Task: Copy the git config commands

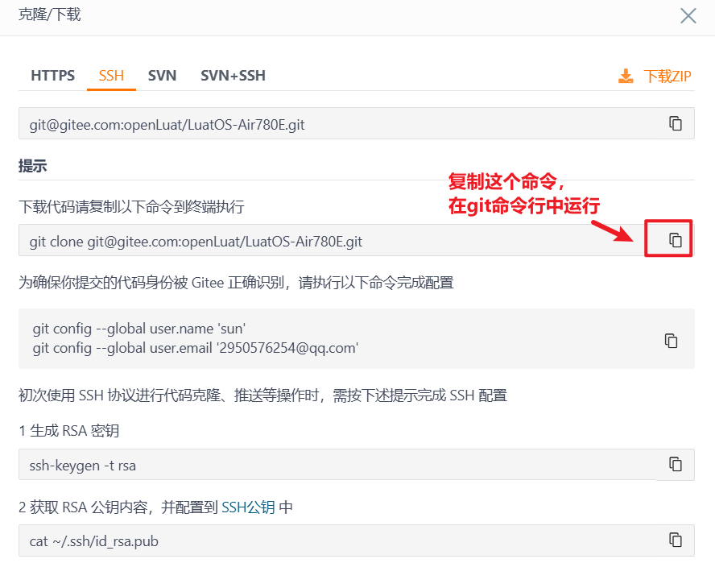Action: pyautogui.click(x=671, y=340)
